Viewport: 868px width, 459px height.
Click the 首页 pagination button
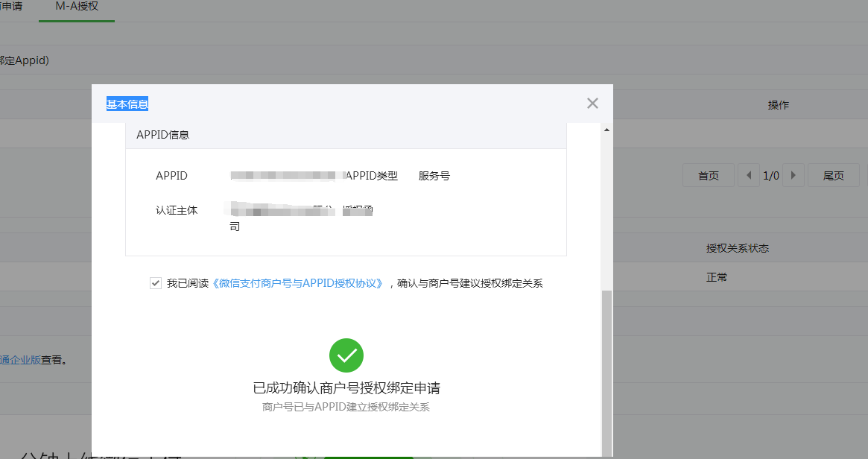708,175
